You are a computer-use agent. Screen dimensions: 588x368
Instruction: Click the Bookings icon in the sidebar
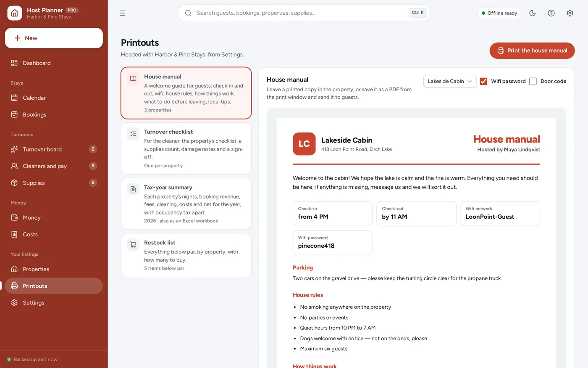[x=14, y=114]
